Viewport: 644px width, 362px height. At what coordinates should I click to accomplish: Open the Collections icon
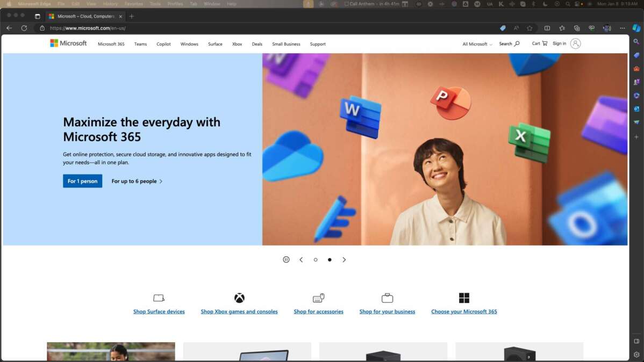[x=577, y=28]
